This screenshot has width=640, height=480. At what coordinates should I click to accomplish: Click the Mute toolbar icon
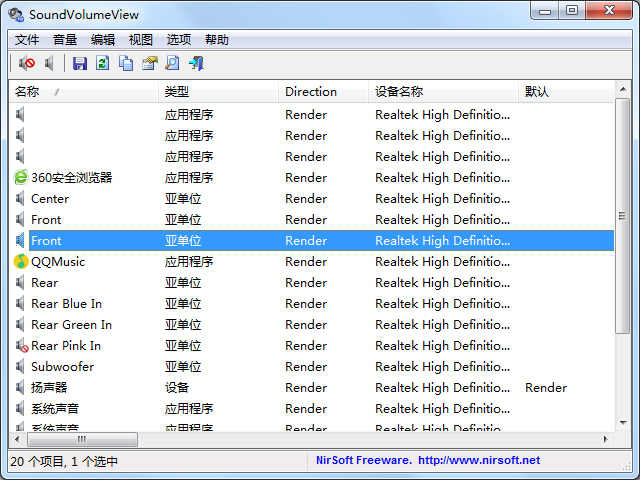27,63
